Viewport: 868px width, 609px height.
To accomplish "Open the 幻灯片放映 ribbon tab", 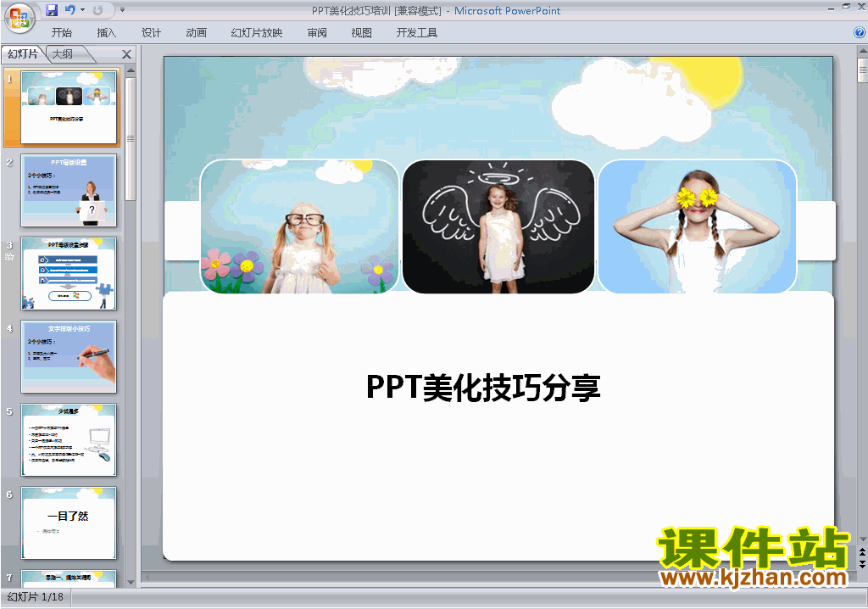I will (257, 33).
